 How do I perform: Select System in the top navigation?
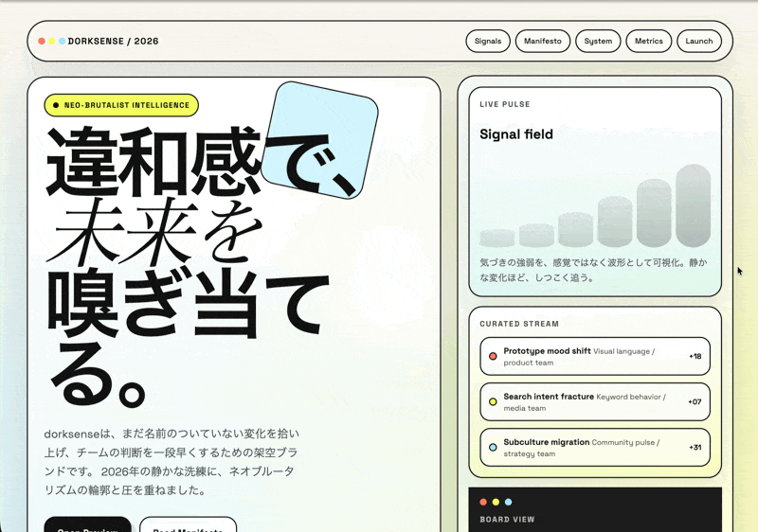[x=598, y=42]
